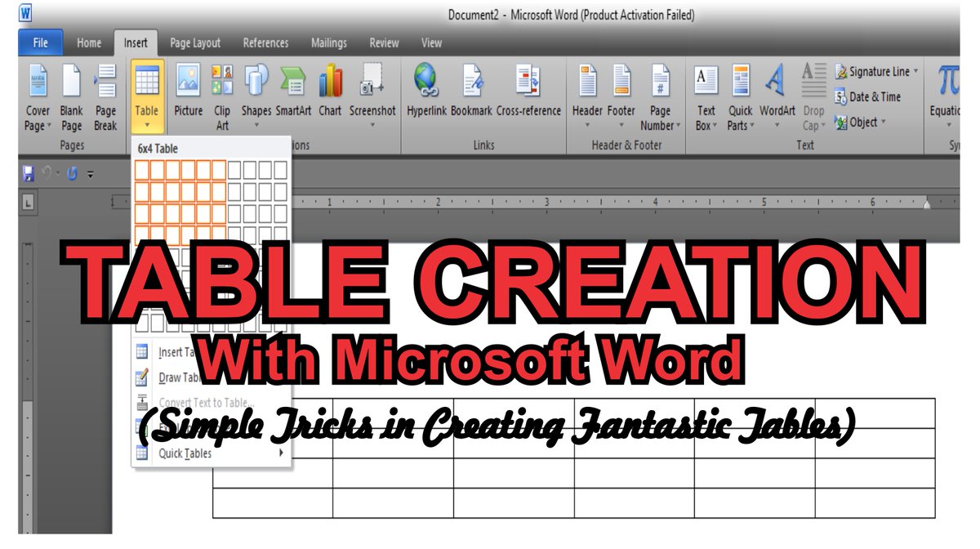Choose Draw Table from menu
This screenshot has height=549, width=980.
point(212,377)
